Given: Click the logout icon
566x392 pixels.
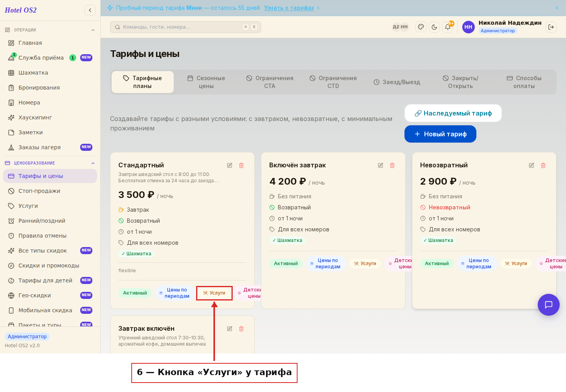Looking at the screenshot, I should pyautogui.click(x=551, y=27).
